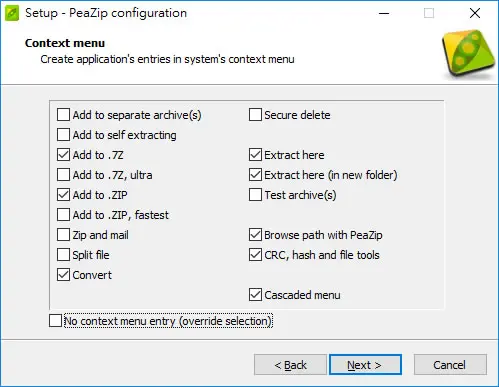The width and height of the screenshot is (499, 387).
Task: Tick Add to .ZIP, fastest checkbox
Action: coord(63,215)
